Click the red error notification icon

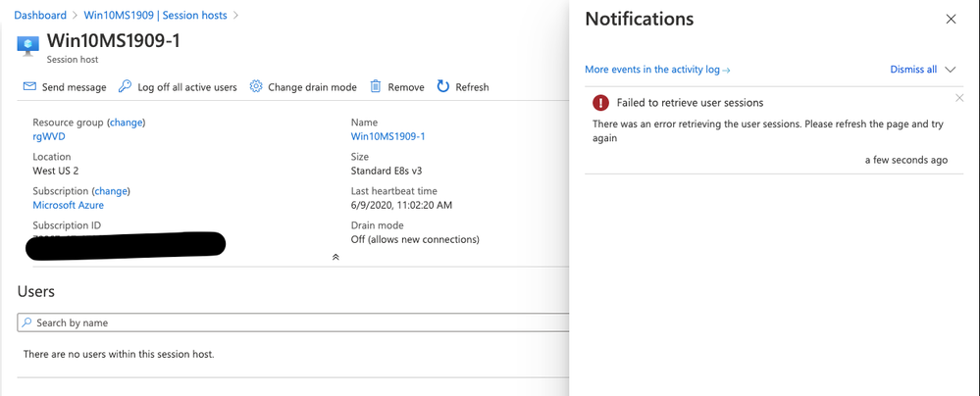(600, 103)
